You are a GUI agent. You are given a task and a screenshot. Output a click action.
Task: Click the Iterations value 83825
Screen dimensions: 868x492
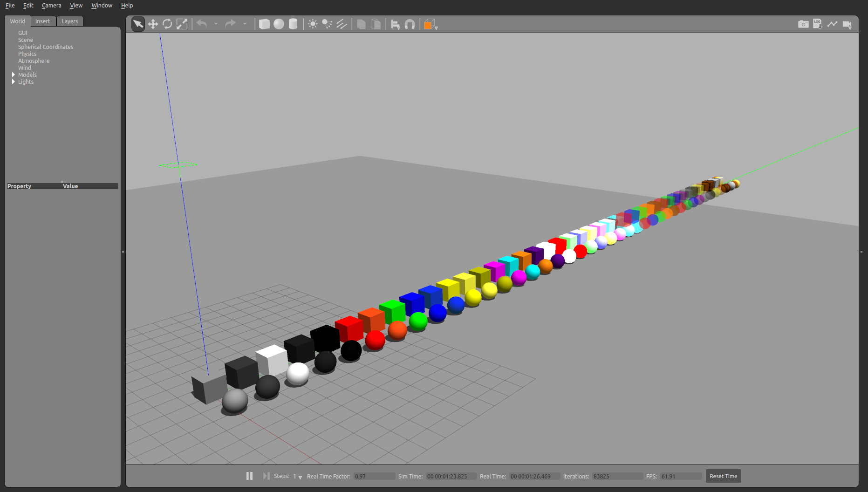[x=617, y=476]
